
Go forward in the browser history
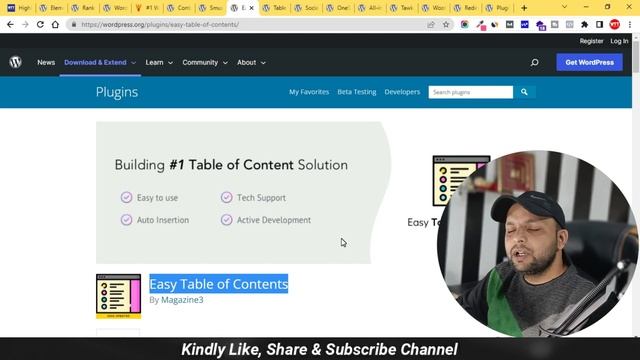[x=25, y=24]
